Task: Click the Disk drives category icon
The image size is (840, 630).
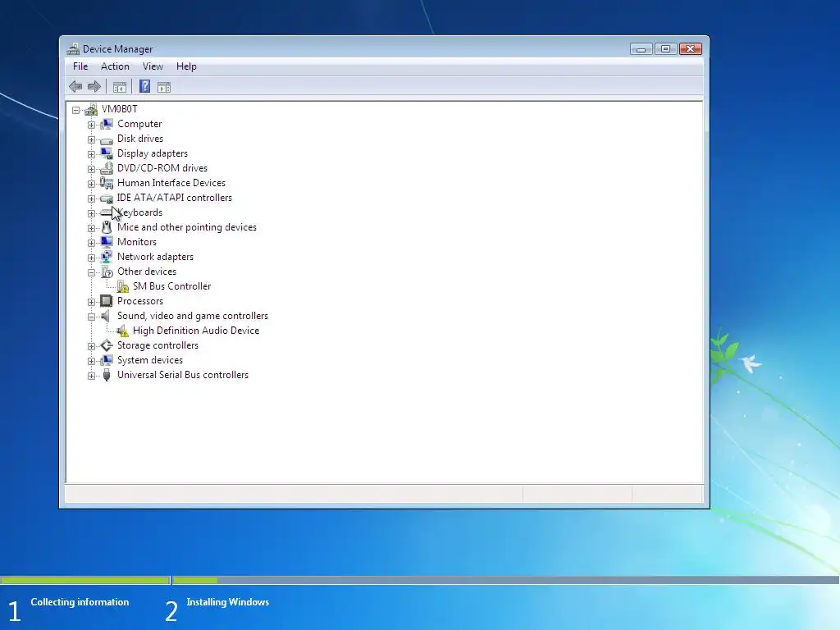Action: tap(107, 139)
